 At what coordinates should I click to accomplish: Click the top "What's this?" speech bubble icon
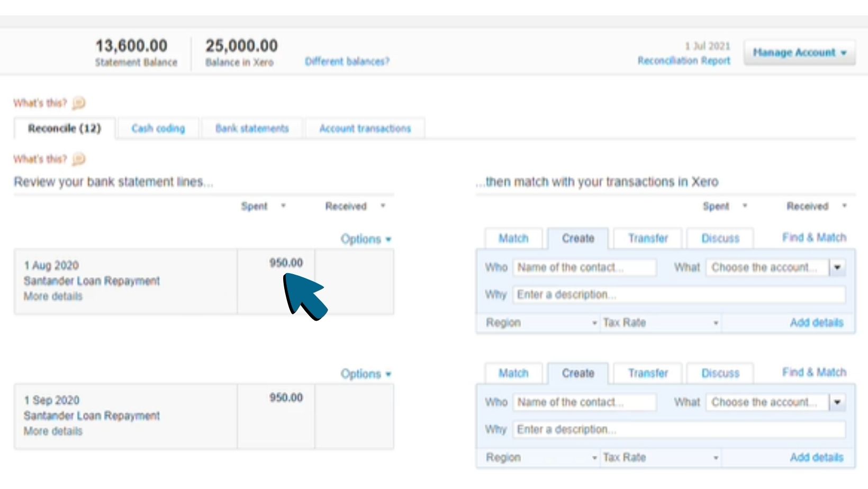point(77,103)
